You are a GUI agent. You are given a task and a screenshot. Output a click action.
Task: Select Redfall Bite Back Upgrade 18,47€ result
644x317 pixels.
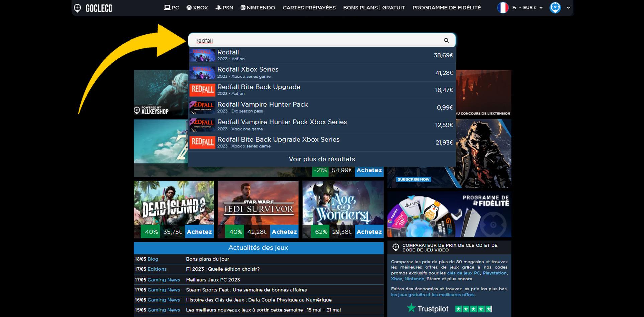tap(322, 90)
